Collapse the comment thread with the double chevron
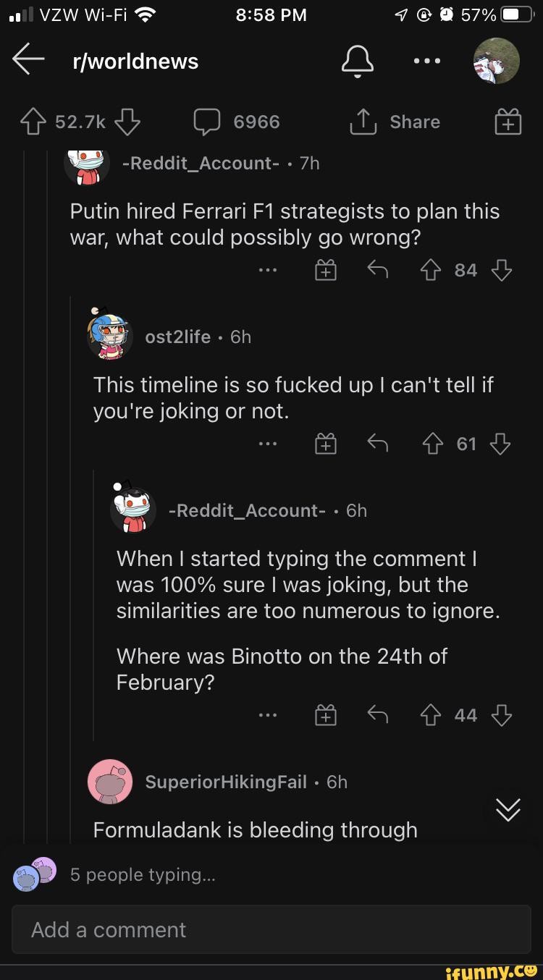The image size is (543, 980). 508,810
